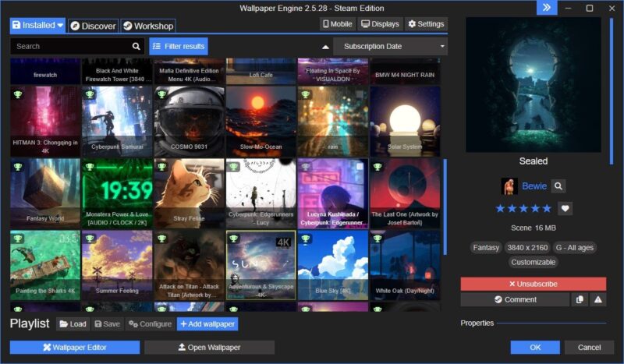The width and height of the screenshot is (624, 364).
Task: Confirm with the OK button
Action: pyautogui.click(x=535, y=348)
